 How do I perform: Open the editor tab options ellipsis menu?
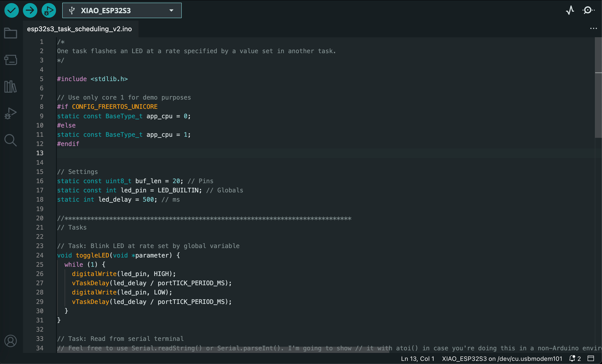point(593,29)
